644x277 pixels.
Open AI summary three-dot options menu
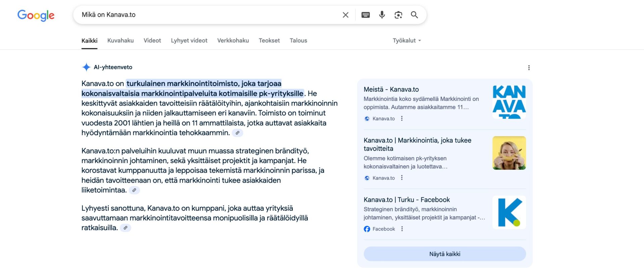[529, 68]
